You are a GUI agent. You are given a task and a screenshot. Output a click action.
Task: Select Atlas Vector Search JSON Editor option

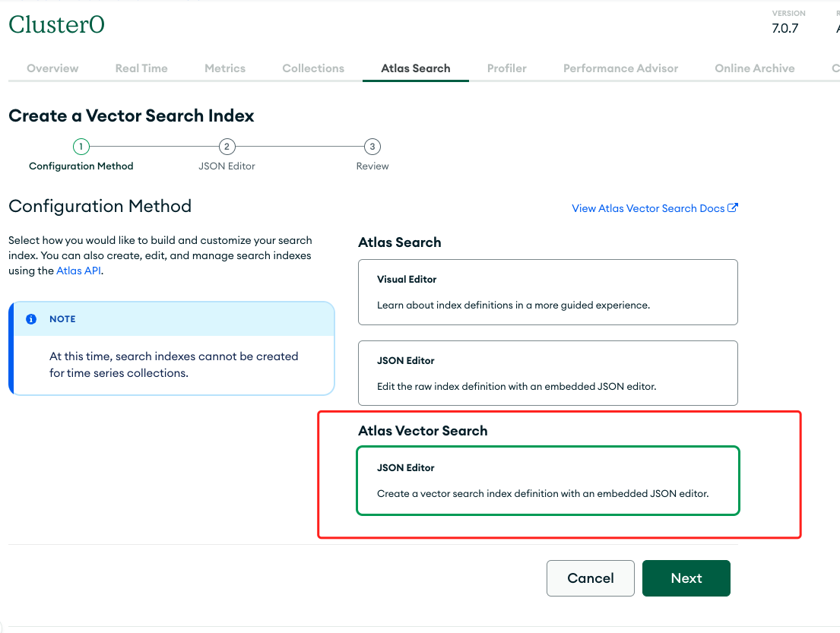[547, 481]
